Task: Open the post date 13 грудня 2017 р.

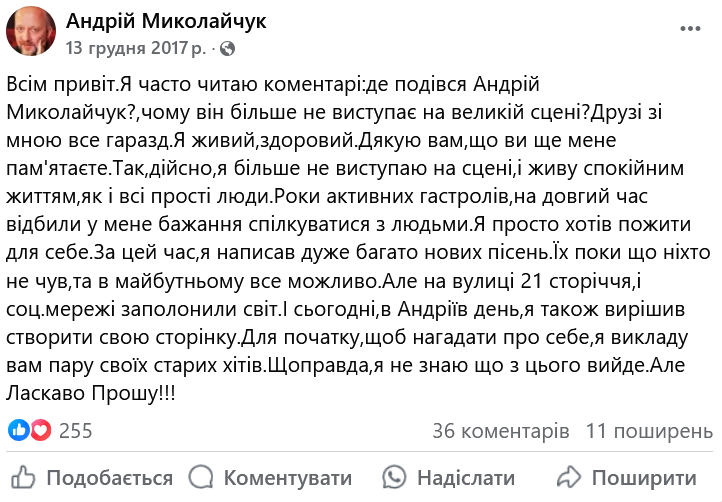Action: 136,48
